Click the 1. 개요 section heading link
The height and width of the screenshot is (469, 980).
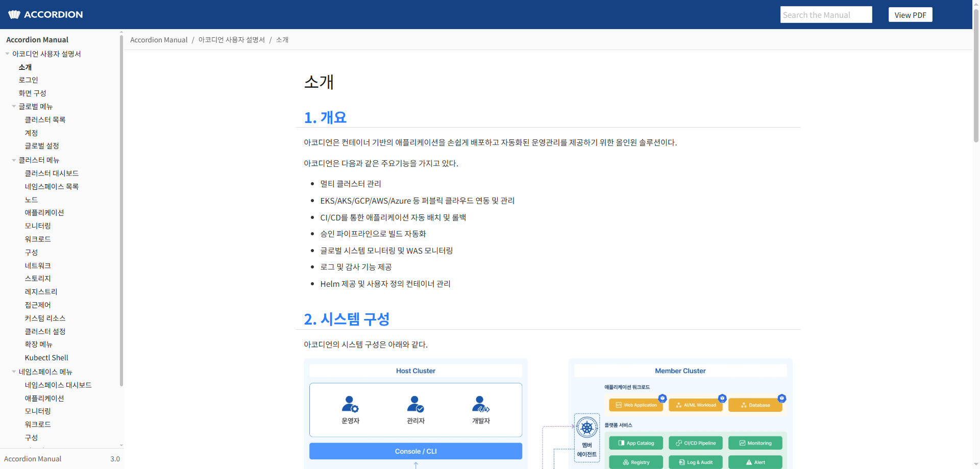coord(325,117)
